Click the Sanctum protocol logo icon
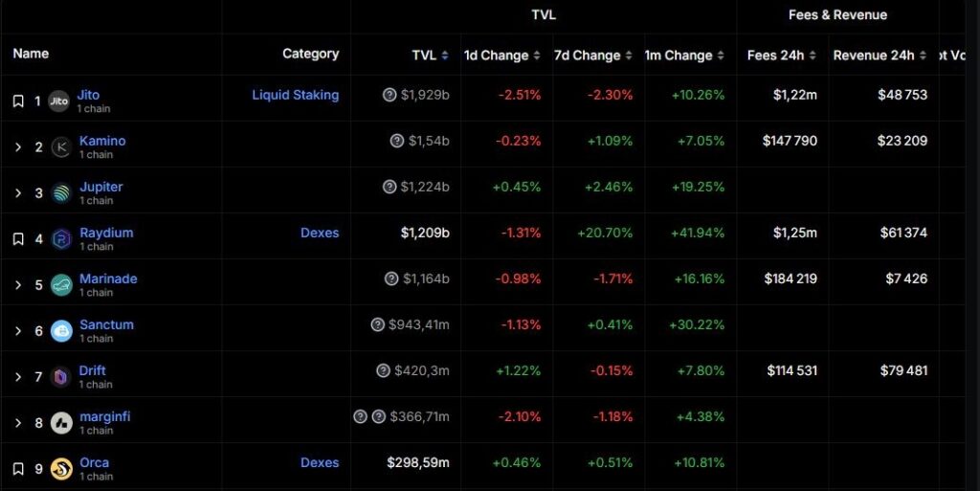Screen dimensions: 980x491 [x=61, y=330]
